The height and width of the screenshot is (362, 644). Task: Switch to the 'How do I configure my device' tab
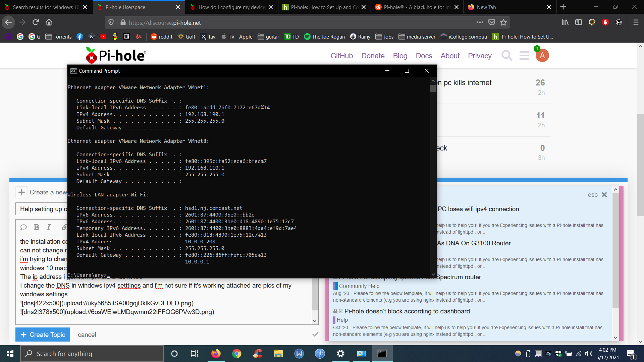(x=231, y=7)
